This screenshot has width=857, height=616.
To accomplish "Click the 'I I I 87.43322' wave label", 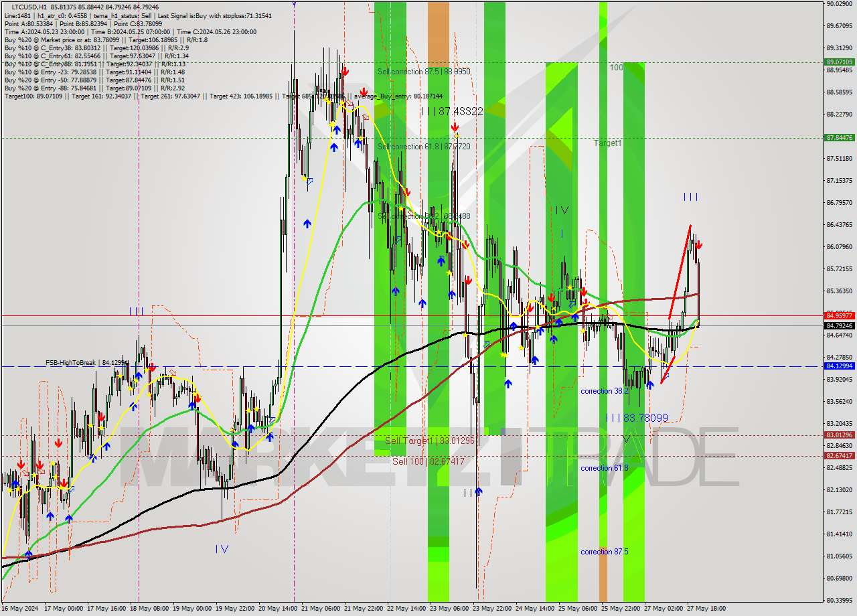I will (x=452, y=111).
